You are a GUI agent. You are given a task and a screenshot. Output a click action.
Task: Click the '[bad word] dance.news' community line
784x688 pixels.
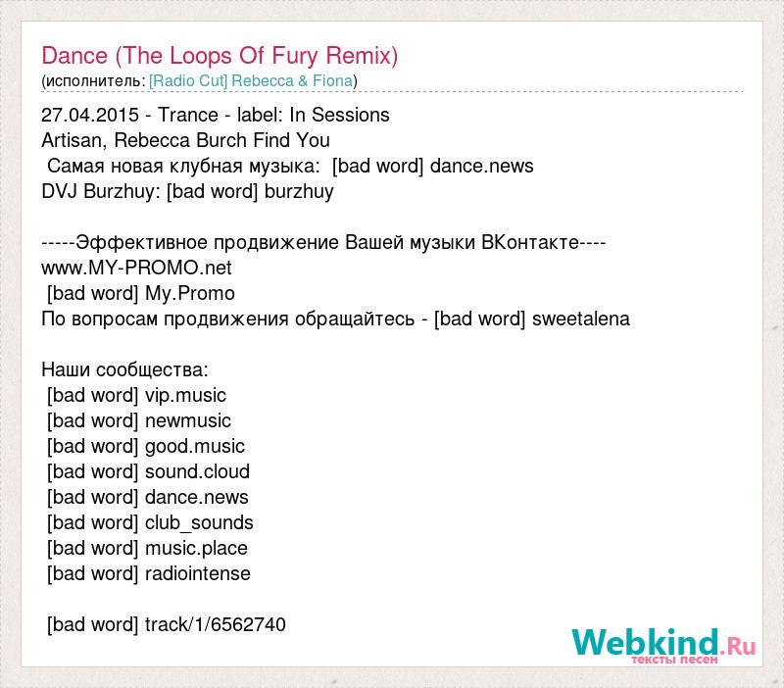point(148,498)
